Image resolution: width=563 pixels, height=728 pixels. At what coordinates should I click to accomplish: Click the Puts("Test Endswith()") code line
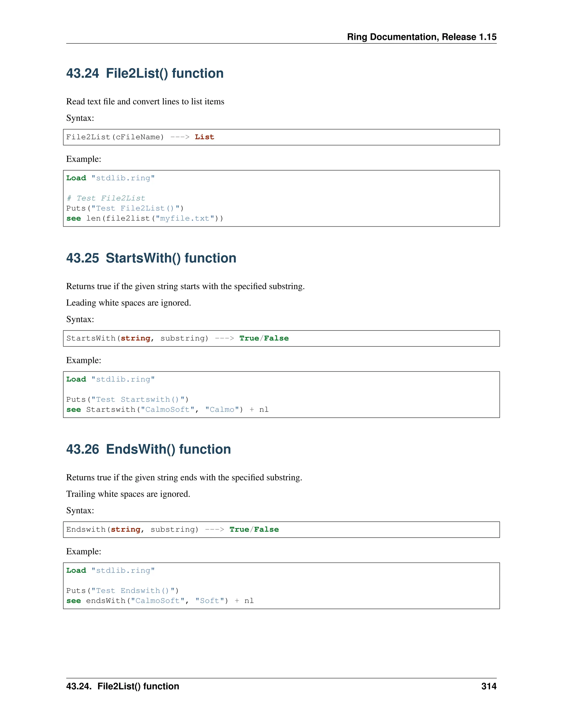click(x=122, y=591)
